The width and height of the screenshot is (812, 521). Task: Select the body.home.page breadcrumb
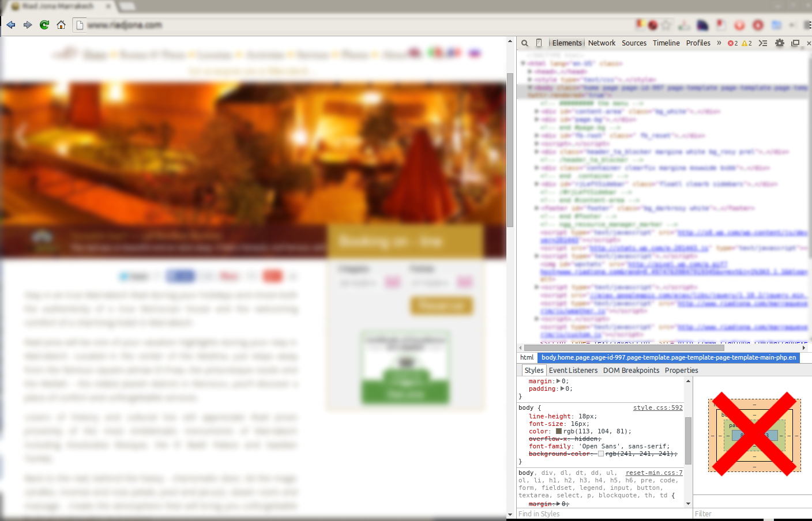coord(668,357)
